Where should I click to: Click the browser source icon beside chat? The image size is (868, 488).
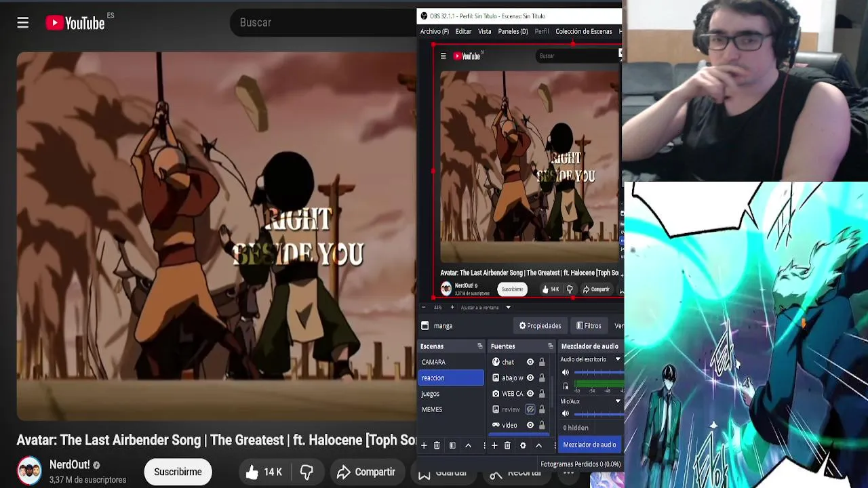[x=496, y=362]
